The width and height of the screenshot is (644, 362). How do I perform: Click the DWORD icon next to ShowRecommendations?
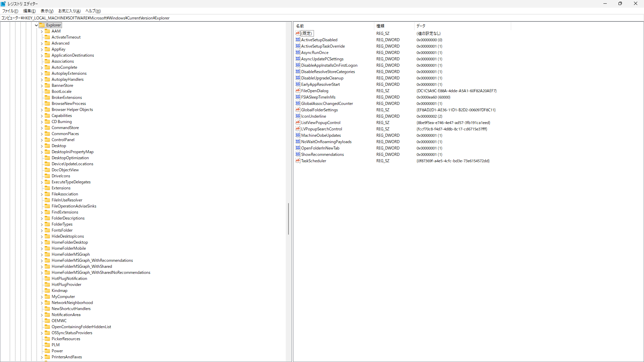[x=298, y=154]
